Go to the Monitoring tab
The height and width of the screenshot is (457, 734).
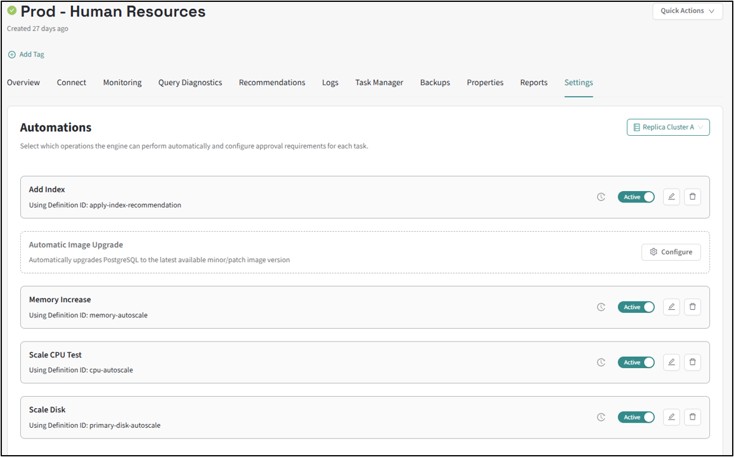tap(122, 82)
